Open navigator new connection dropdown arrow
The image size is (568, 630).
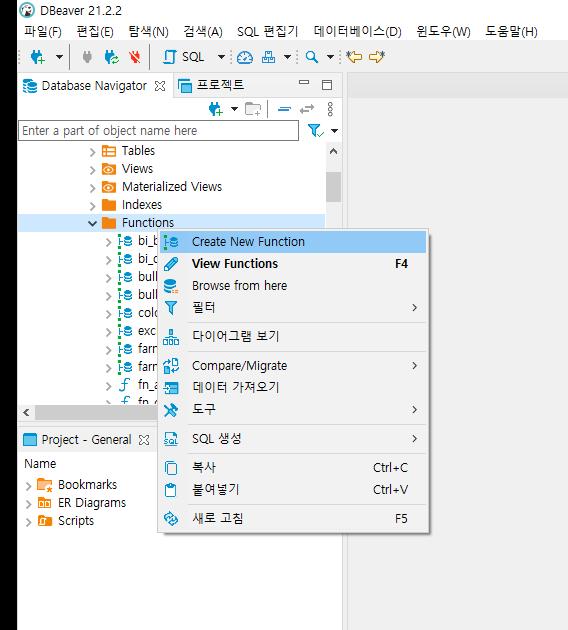[x=234, y=109]
